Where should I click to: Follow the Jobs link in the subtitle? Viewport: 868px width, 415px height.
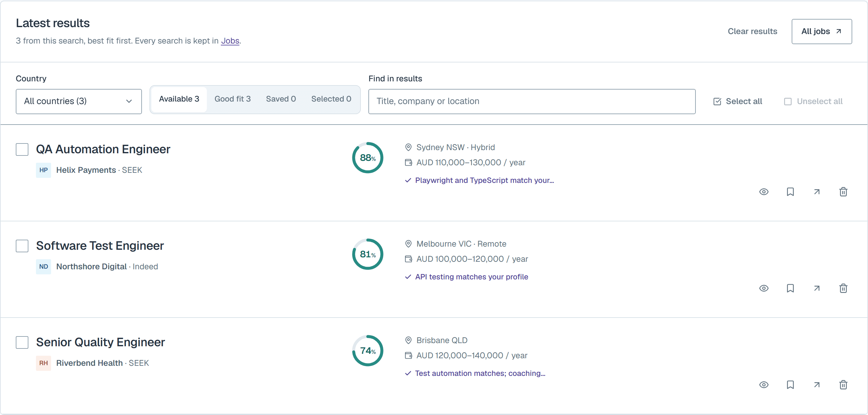(230, 41)
